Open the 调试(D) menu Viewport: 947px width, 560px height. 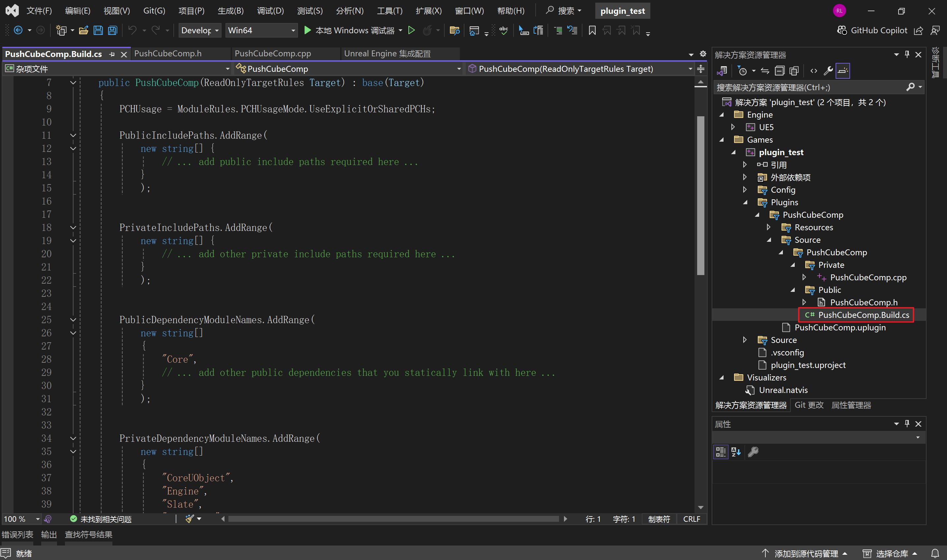270,11
